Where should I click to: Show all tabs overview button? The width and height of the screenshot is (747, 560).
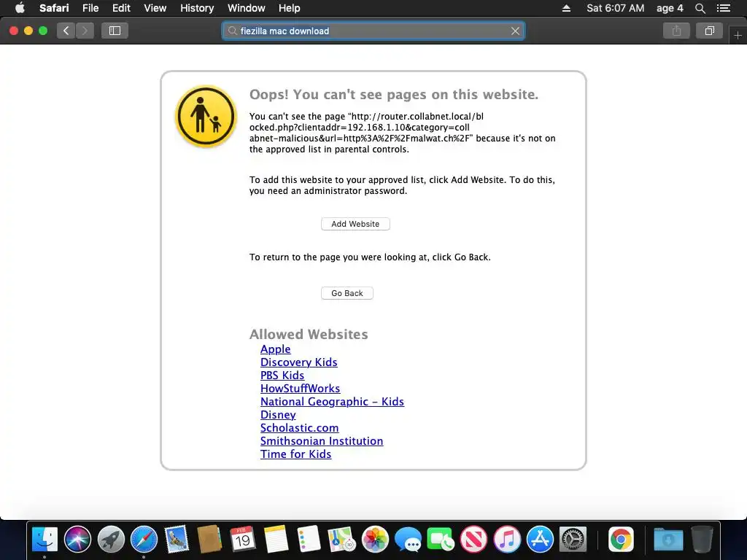(x=709, y=31)
